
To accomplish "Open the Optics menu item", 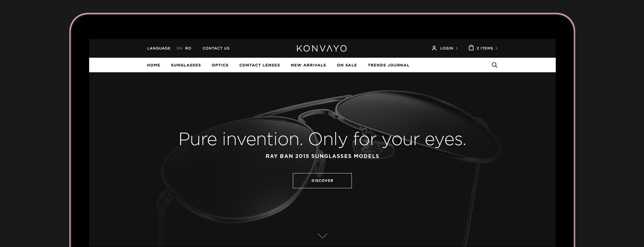I will click(x=220, y=65).
